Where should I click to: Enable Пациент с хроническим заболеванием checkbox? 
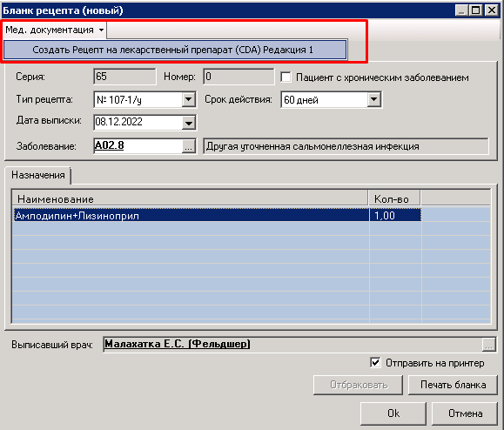click(x=286, y=77)
